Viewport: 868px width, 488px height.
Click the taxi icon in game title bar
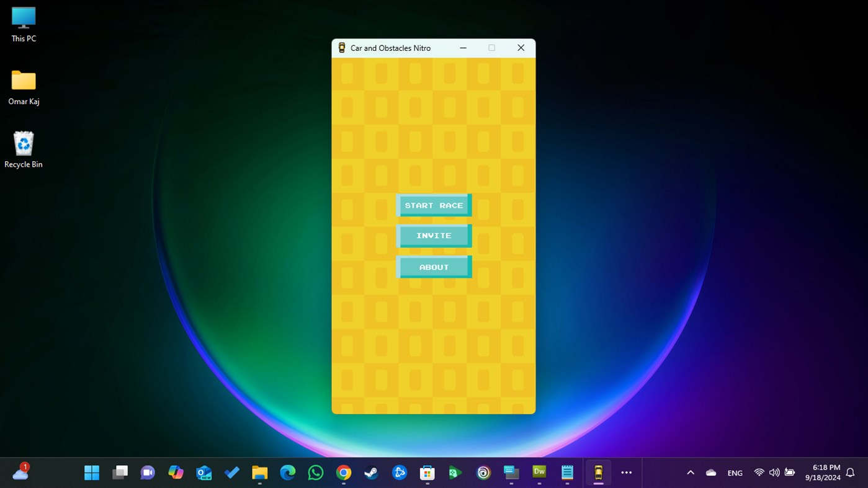[341, 48]
